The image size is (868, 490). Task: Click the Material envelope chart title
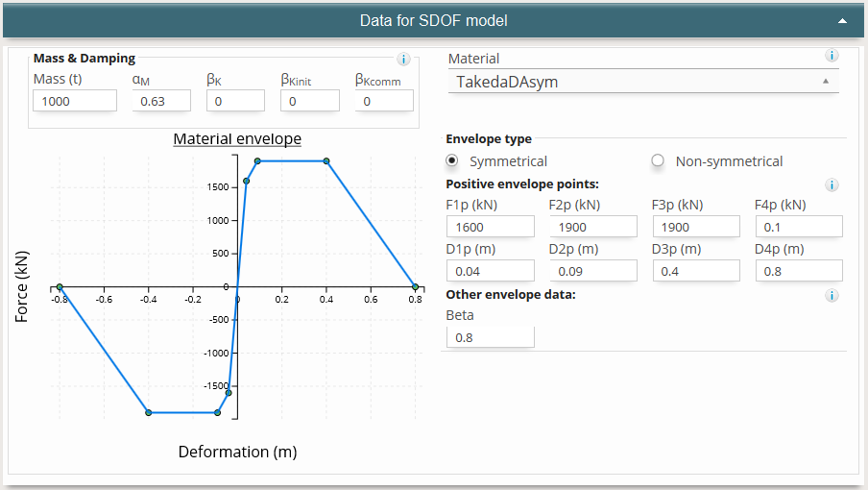[x=237, y=139]
